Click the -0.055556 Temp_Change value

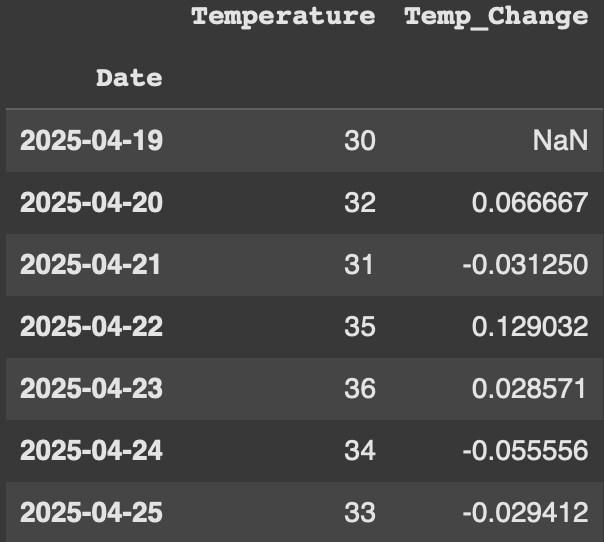coord(525,450)
